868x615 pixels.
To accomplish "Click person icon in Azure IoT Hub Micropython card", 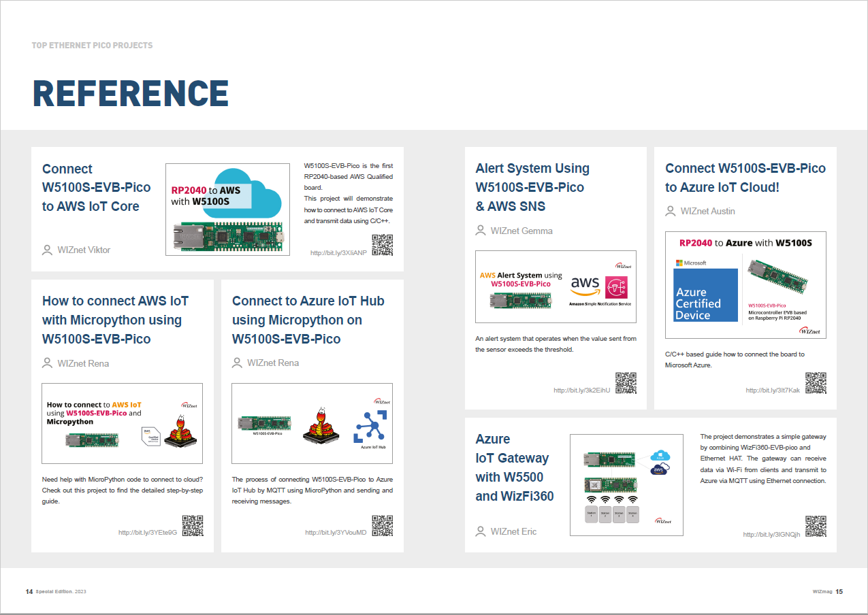I will click(x=237, y=363).
